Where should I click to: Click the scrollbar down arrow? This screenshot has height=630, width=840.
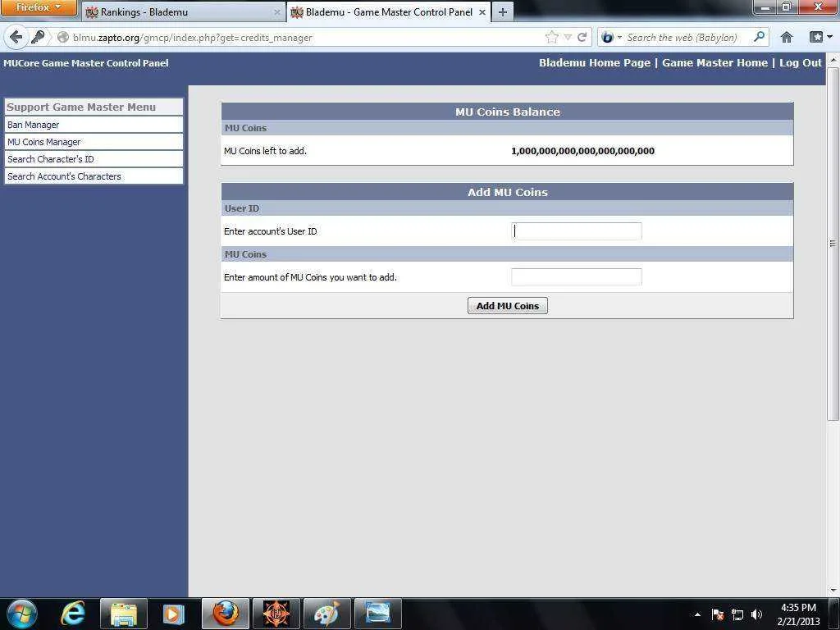point(833,591)
